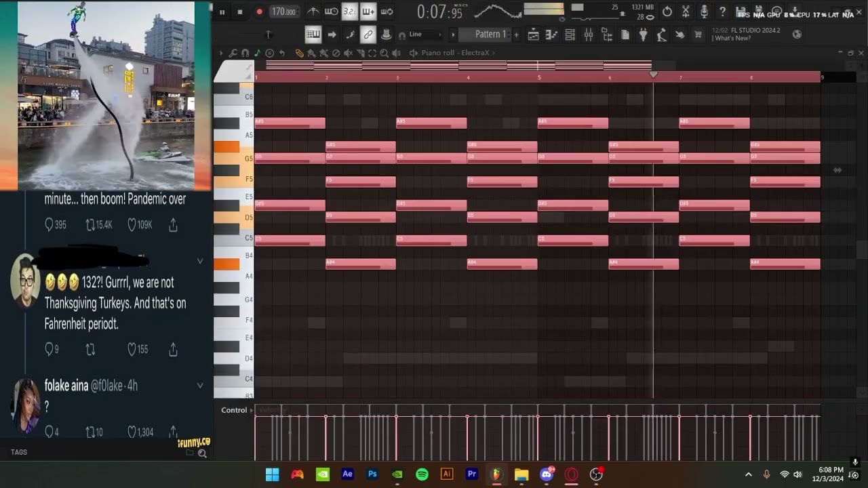The image size is (868, 488).
Task: Toggle auto-scrolling arrow button
Action: pos(332,35)
